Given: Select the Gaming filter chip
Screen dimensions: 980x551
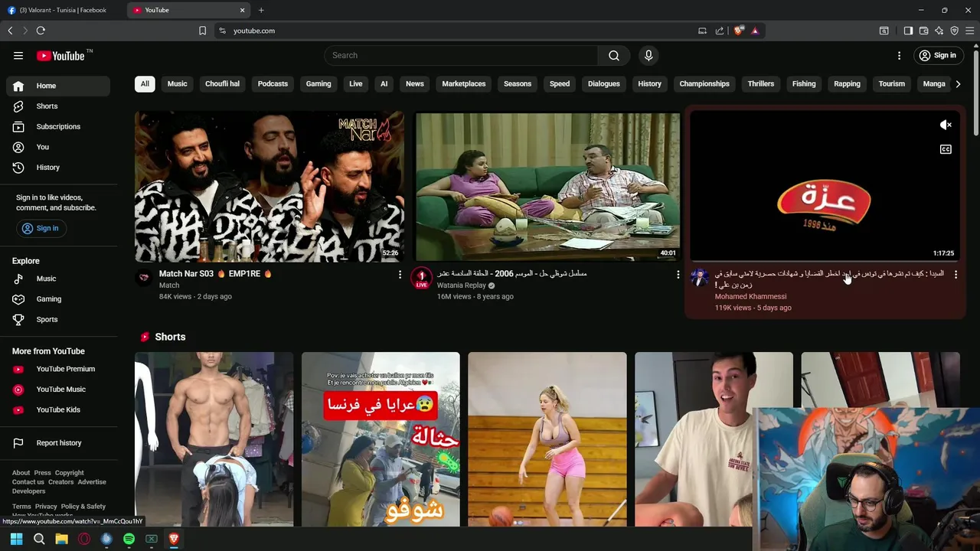Looking at the screenshot, I should tap(318, 83).
